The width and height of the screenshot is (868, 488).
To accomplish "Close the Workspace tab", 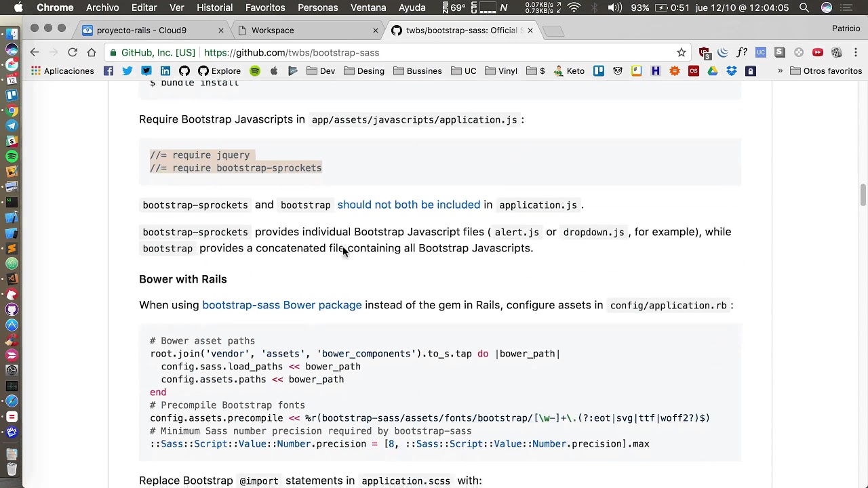I will click(x=376, y=30).
